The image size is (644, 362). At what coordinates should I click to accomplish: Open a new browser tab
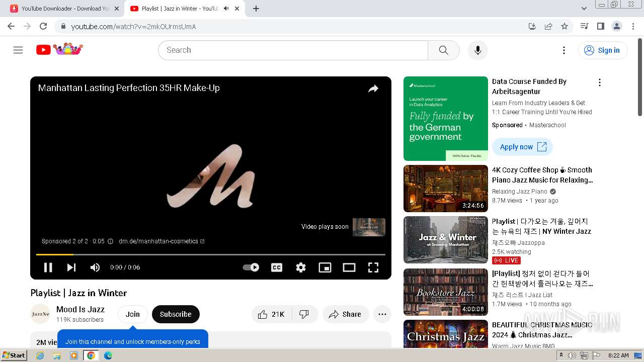pyautogui.click(x=256, y=9)
